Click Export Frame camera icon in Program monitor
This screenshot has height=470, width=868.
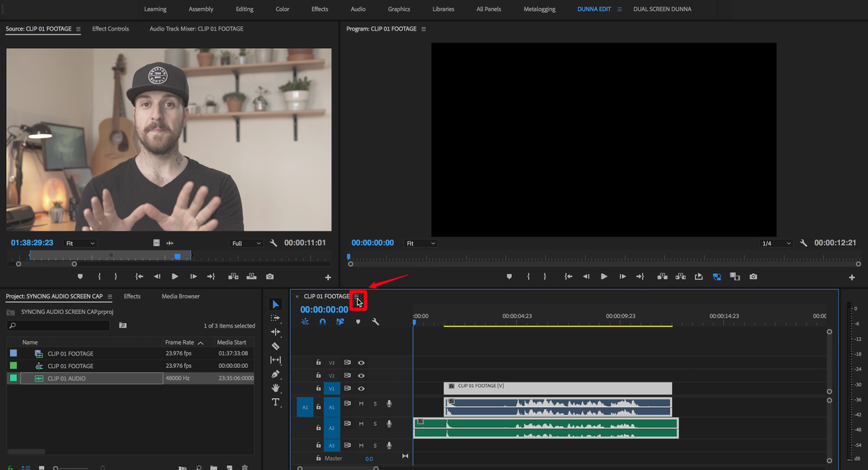(x=753, y=277)
